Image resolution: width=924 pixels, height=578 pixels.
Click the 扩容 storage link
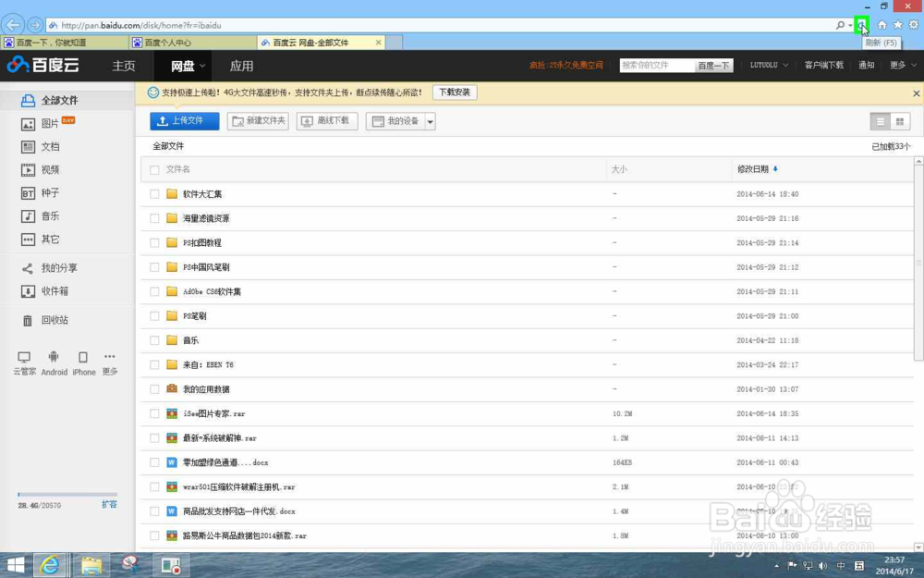pos(110,504)
